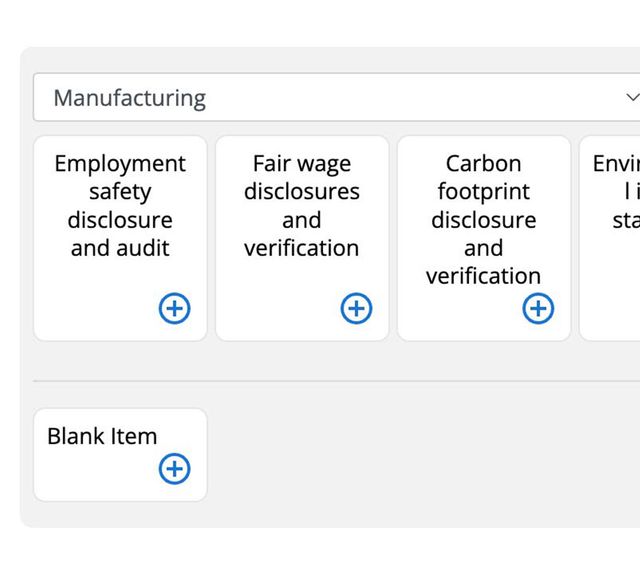The height and width of the screenshot is (585, 640).
Task: Click the word 'verification' on Fair wage card
Action: coord(302,248)
